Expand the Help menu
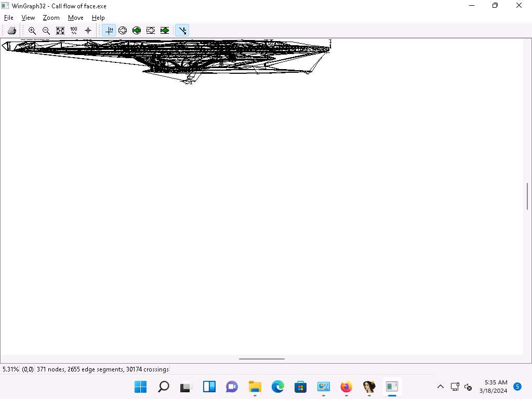The height and width of the screenshot is (399, 532). click(98, 18)
